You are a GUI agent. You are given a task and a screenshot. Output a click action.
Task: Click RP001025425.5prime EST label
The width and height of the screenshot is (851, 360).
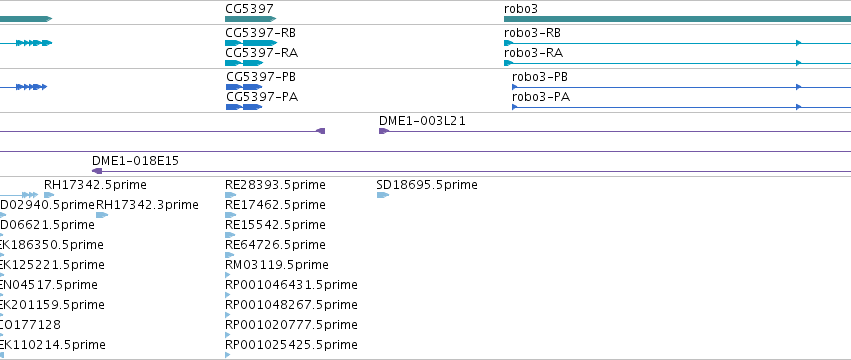pos(291,345)
